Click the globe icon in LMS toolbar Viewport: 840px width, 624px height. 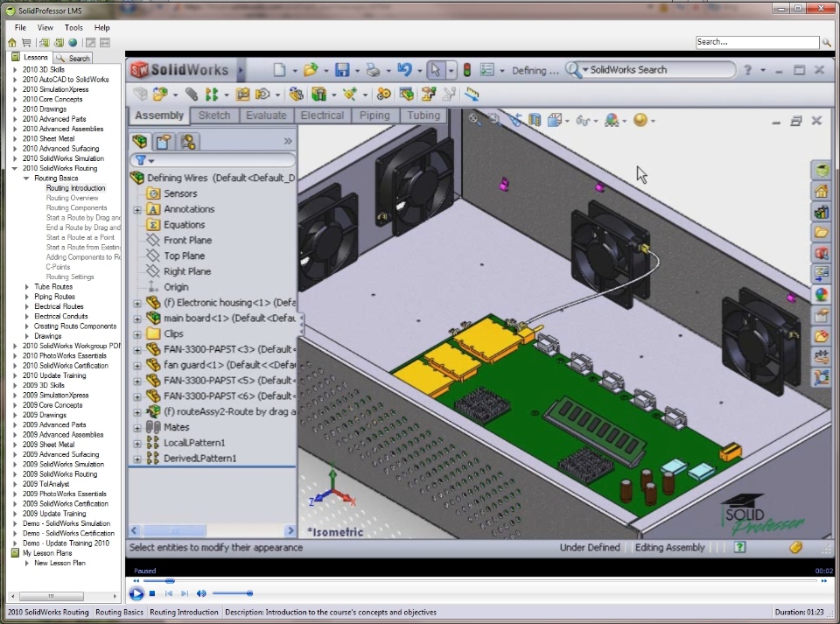click(x=73, y=42)
